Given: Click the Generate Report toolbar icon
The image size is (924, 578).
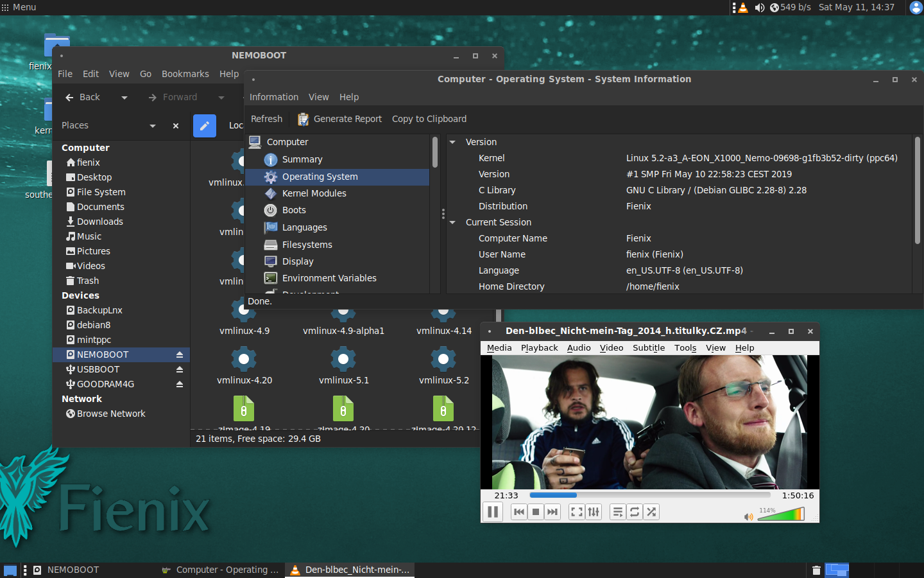Looking at the screenshot, I should click(x=303, y=119).
